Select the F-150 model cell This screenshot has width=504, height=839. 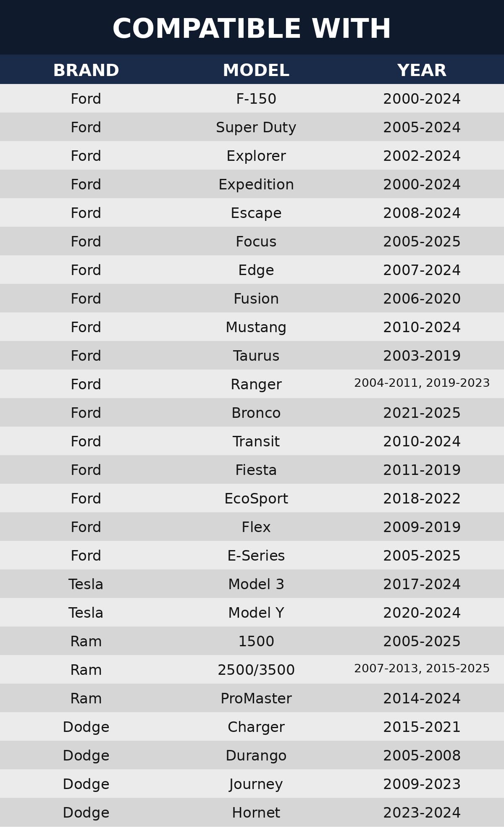click(256, 99)
